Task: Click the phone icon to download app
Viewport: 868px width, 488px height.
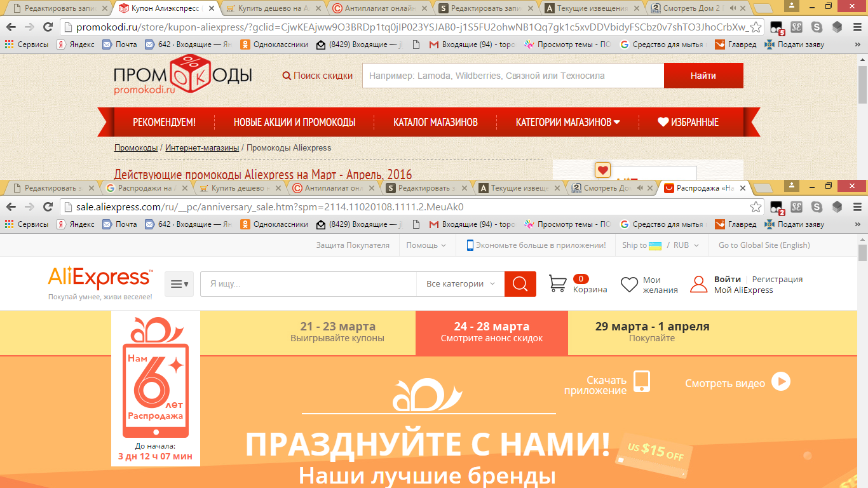Action: [642, 381]
